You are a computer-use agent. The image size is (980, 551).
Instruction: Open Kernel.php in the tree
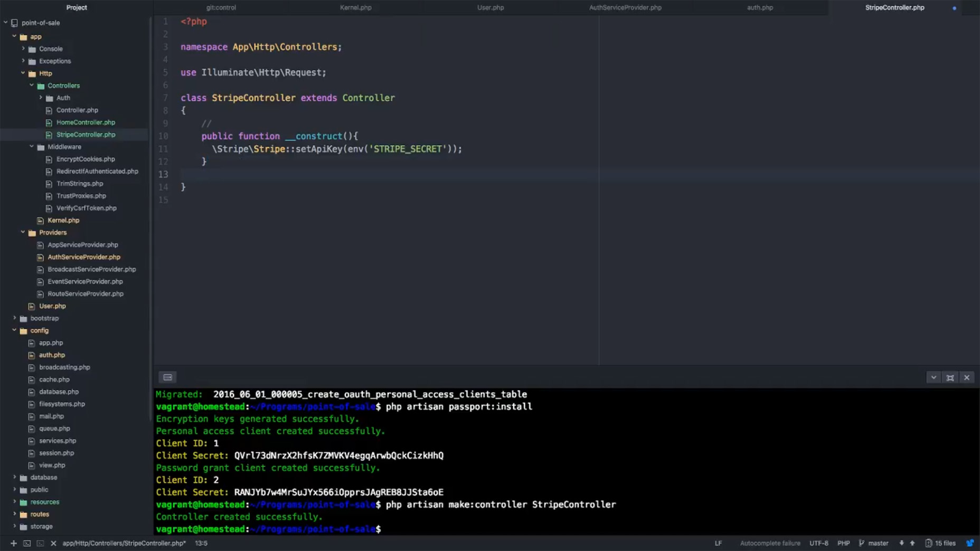(x=63, y=220)
